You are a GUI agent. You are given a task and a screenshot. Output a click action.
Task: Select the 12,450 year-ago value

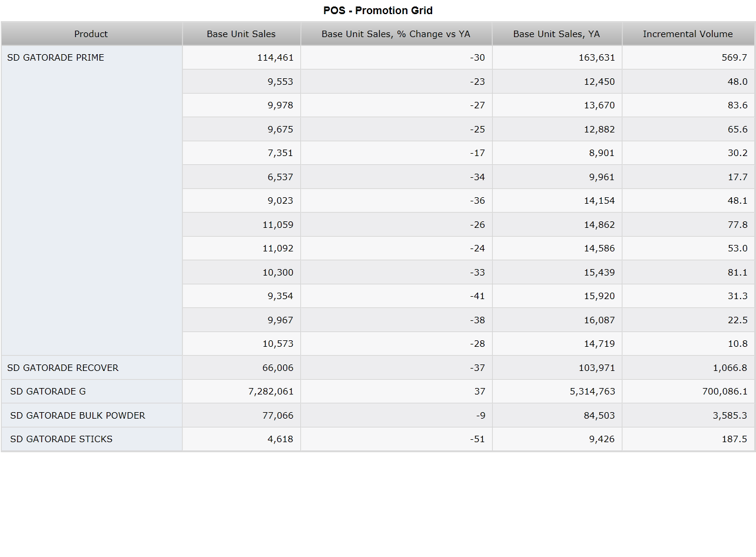pos(557,81)
